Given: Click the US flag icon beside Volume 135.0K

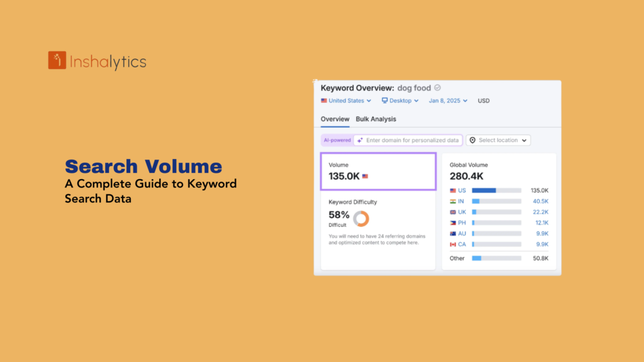Looking at the screenshot, I should point(365,175).
